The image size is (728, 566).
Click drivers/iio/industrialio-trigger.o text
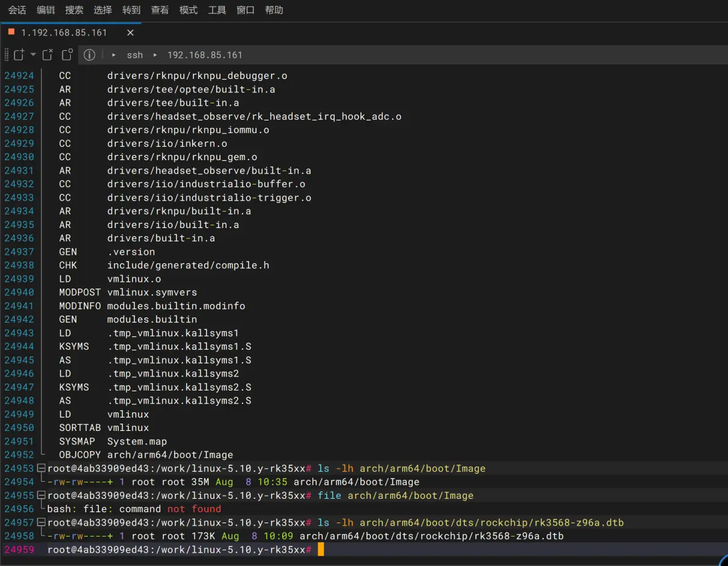click(209, 197)
